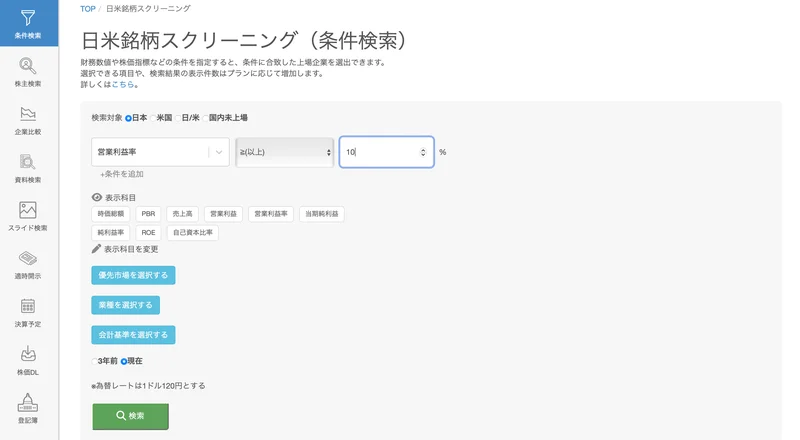Click 業種を選択する button
This screenshot has width=800, height=440.
coord(126,305)
